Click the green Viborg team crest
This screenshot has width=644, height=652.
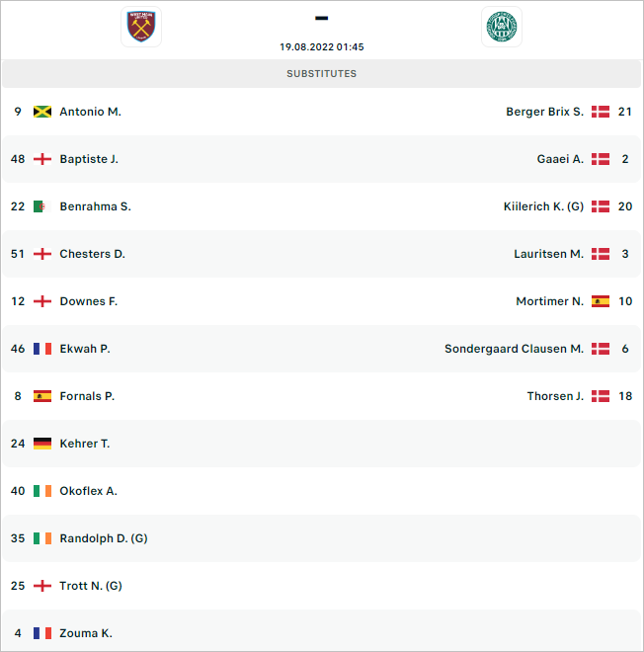502,27
